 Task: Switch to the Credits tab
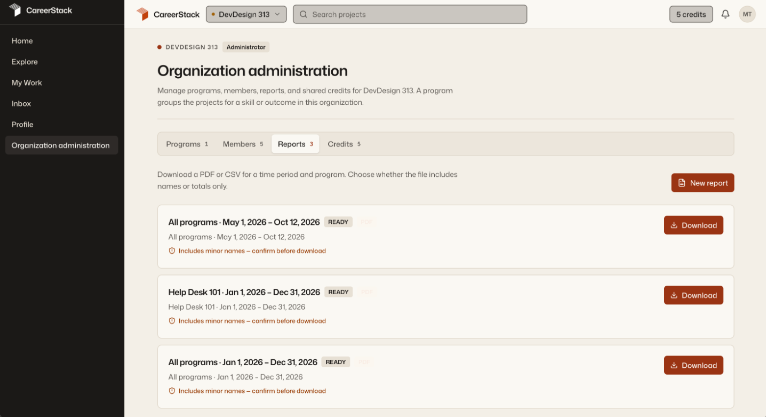[344, 144]
